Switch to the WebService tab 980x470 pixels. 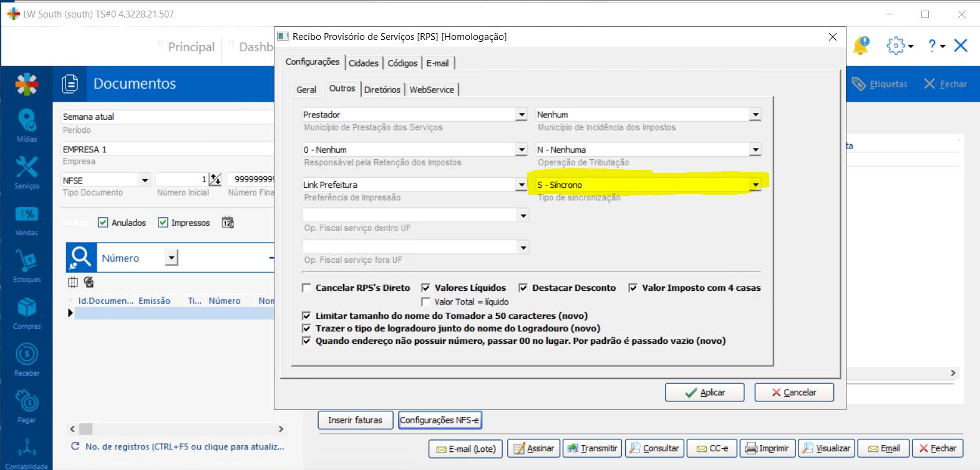coord(432,90)
